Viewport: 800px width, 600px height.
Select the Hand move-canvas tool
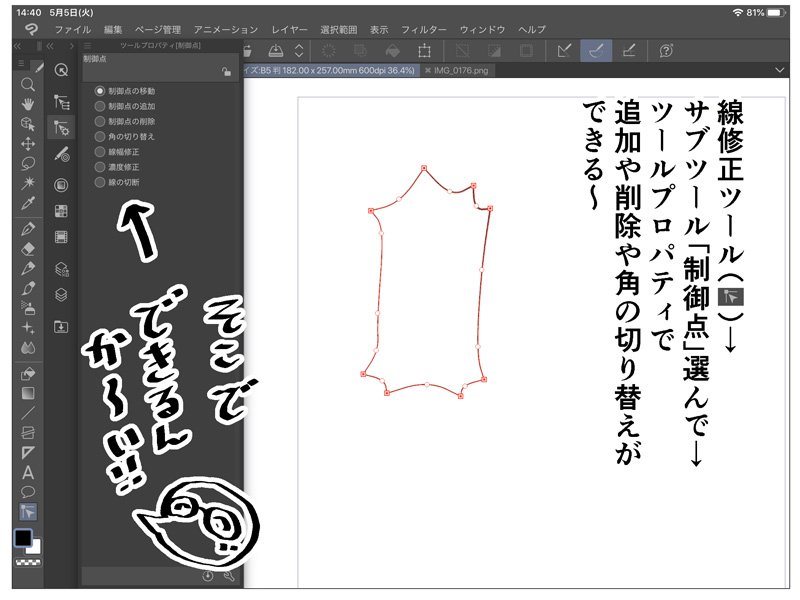tap(28, 104)
